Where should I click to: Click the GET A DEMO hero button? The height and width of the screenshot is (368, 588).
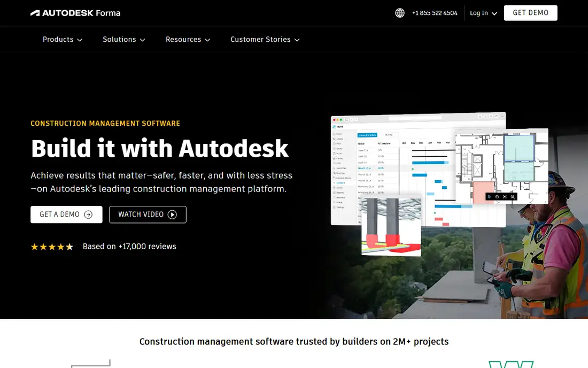(66, 214)
